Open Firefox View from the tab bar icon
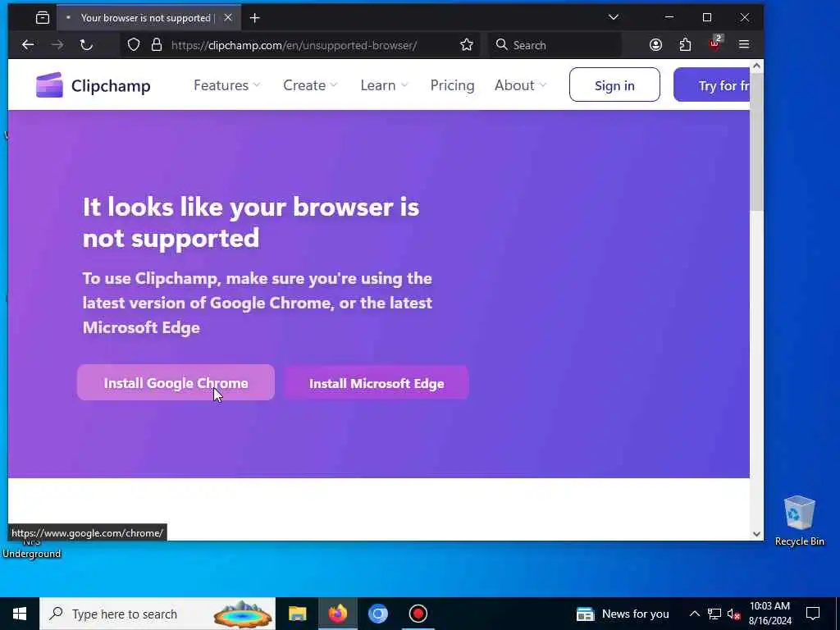This screenshot has height=630, width=840. 43,18
